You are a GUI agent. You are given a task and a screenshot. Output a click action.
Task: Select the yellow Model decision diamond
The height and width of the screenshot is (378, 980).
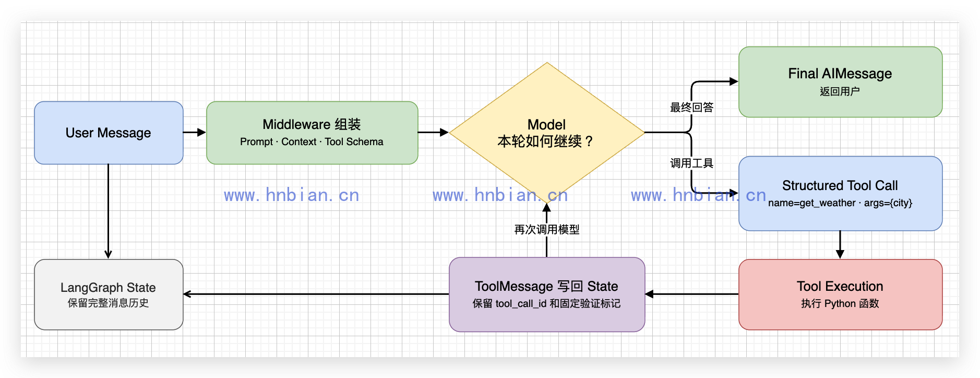(x=547, y=133)
